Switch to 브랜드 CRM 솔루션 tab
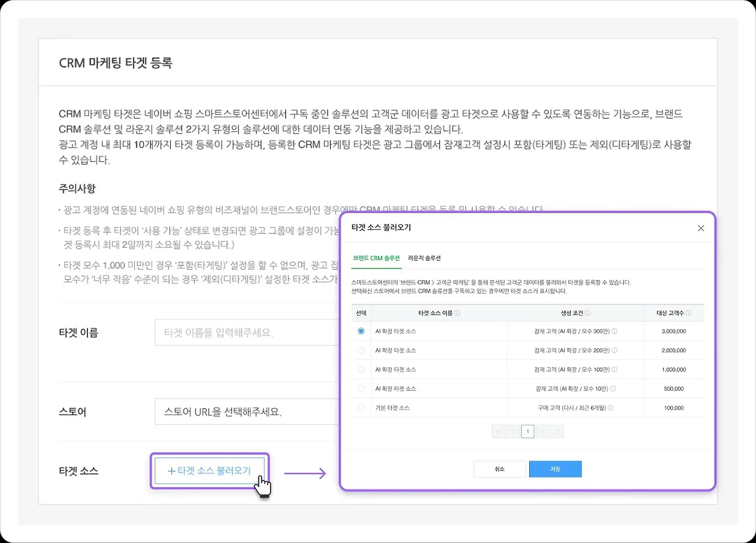This screenshot has width=756, height=543. coord(376,259)
